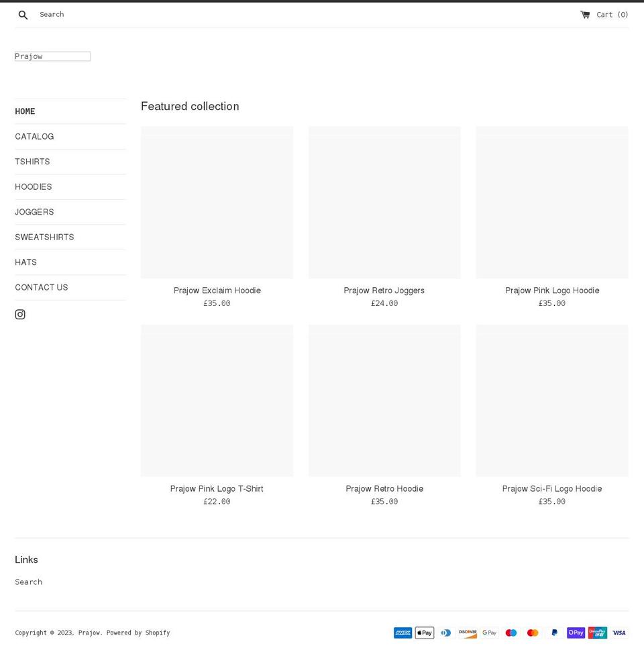644x654 pixels.
Task: Click the Visa payment icon
Action: point(619,633)
